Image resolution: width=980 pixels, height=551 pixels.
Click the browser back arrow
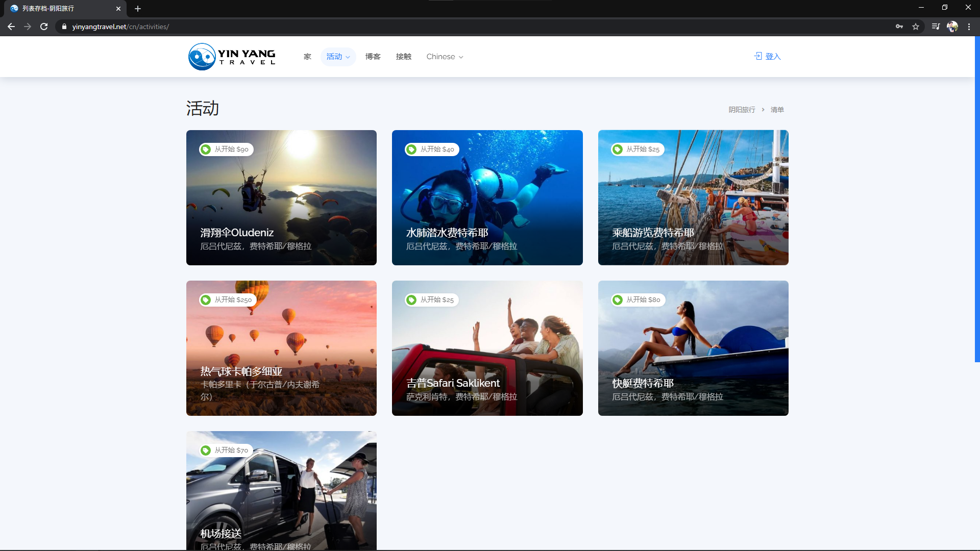click(x=11, y=27)
